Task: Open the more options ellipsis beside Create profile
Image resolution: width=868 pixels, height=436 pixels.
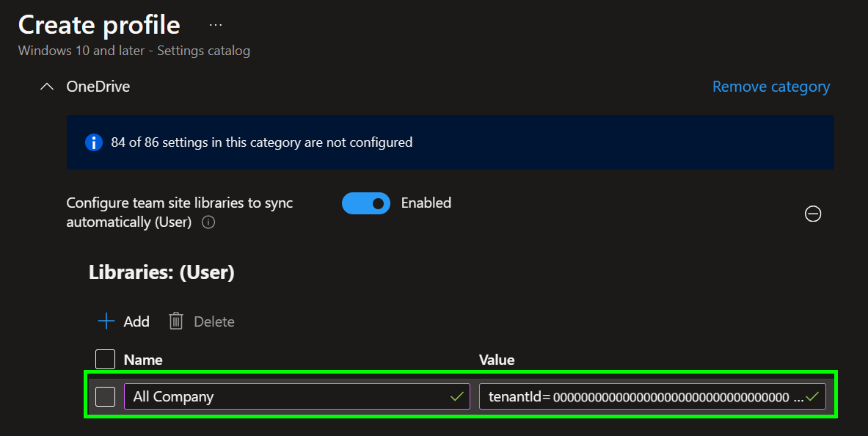Action: tap(215, 24)
